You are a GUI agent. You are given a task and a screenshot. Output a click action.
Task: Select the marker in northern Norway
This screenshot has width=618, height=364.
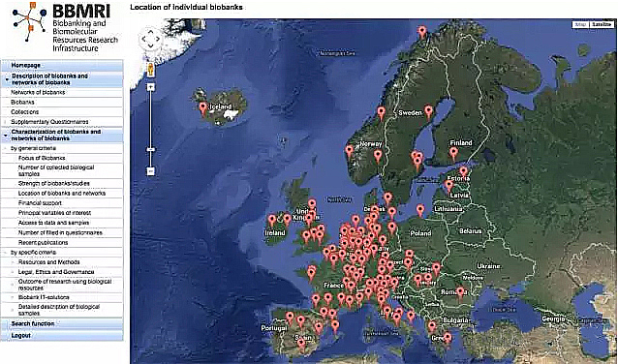[x=422, y=32]
